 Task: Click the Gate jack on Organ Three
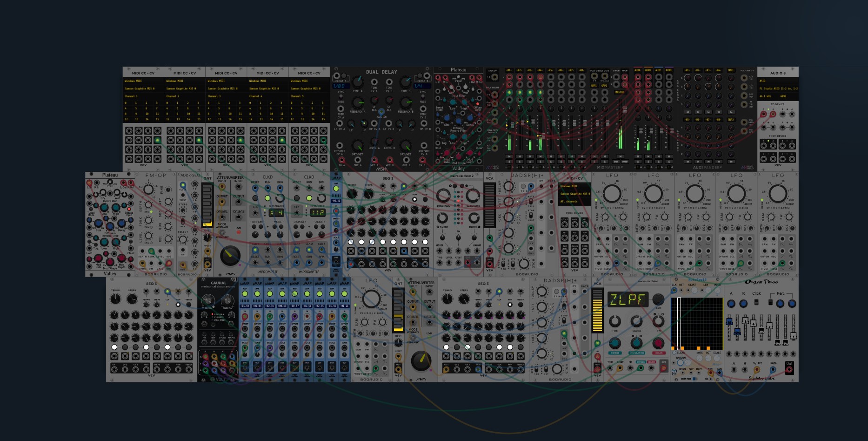click(x=773, y=370)
